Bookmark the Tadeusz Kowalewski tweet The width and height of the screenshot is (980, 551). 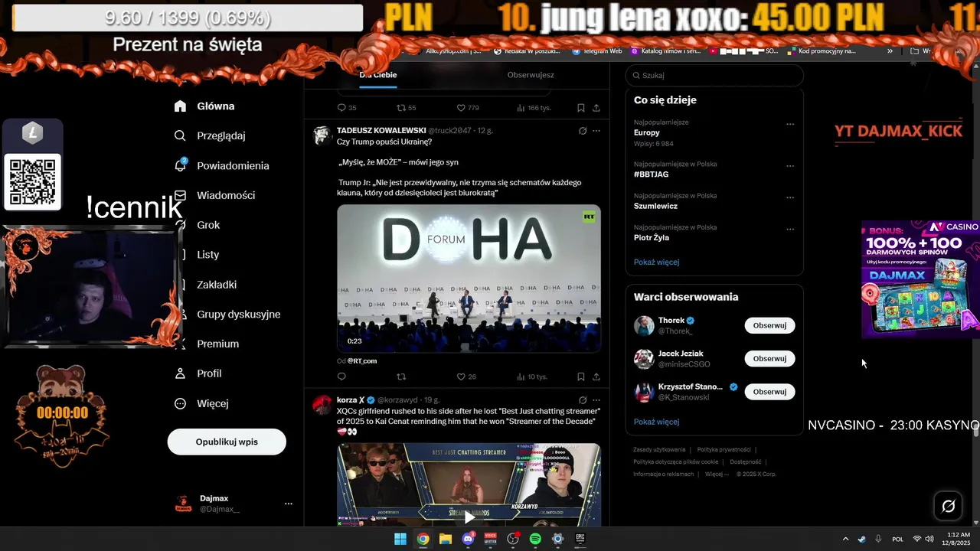581,377
